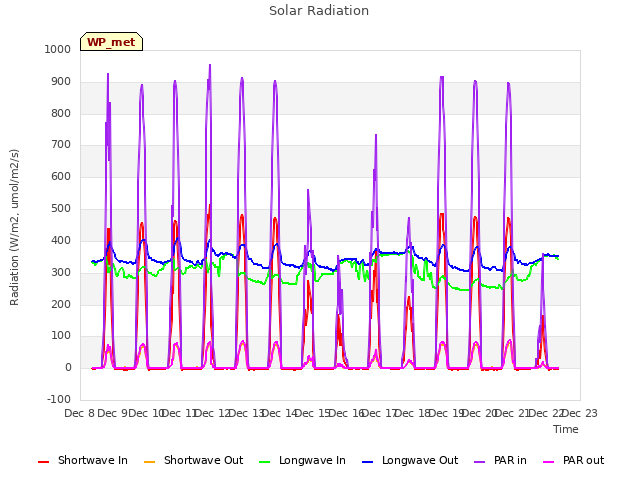Click the blue Longwave Out legend swatch
640x480 pixels.
tap(368, 462)
